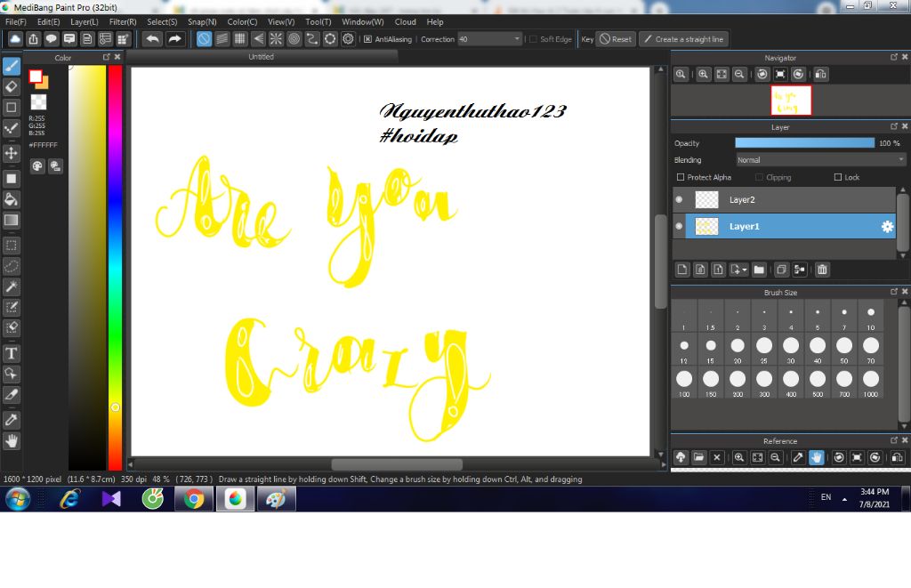
Task: Click the Reset button
Action: click(616, 39)
